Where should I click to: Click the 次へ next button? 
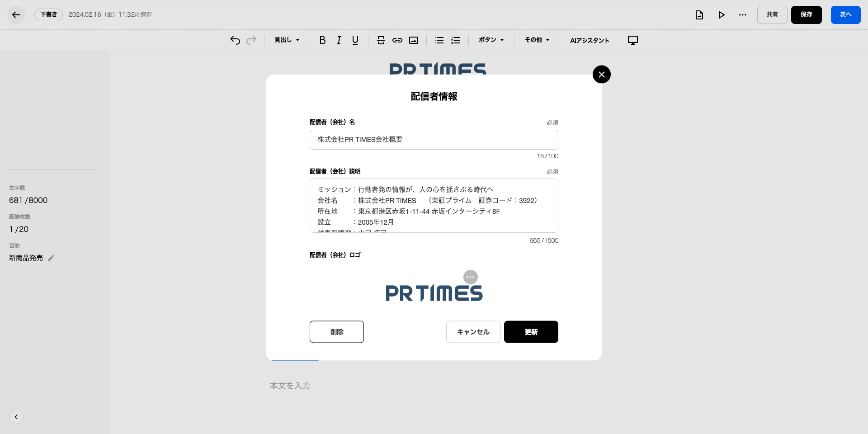pyautogui.click(x=845, y=15)
